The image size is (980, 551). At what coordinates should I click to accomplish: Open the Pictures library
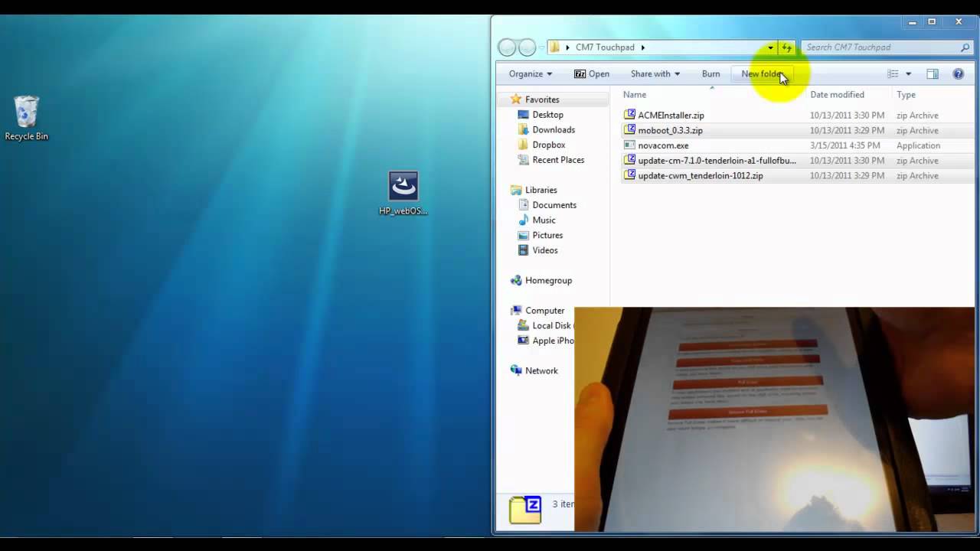547,235
